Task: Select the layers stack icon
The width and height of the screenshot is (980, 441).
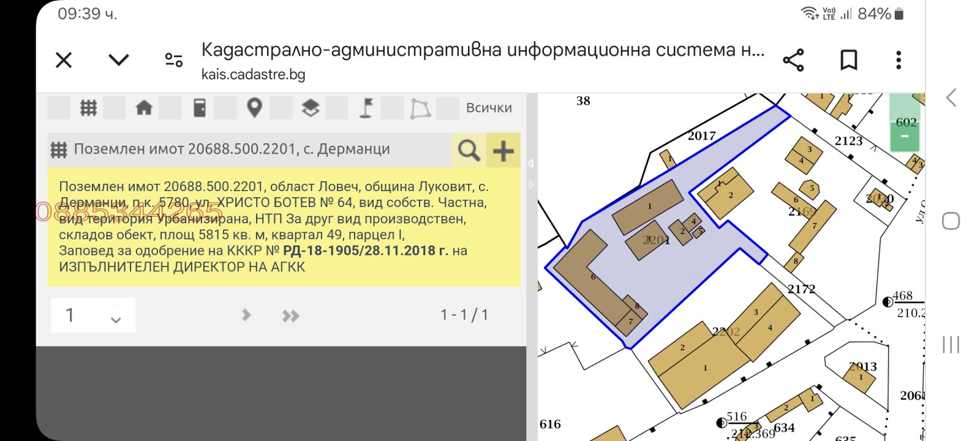Action: click(311, 108)
